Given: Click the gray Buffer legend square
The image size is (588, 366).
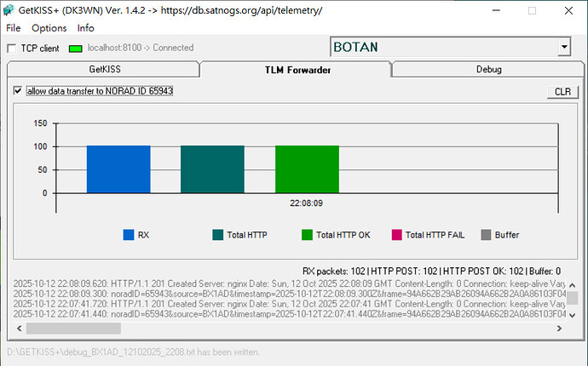Looking at the screenshot, I should click(487, 235).
